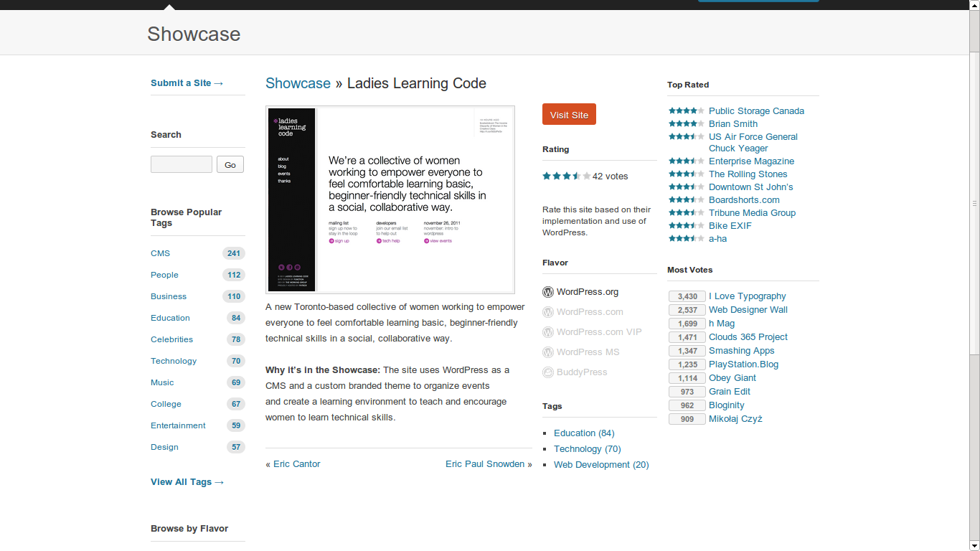The height and width of the screenshot is (551, 980).
Task: Open Obey Giant link
Action: coord(732,378)
